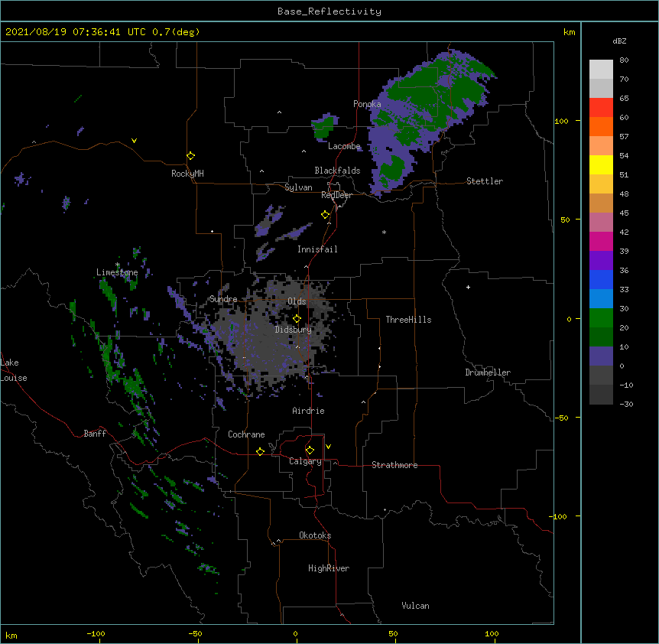Viewport: 659px width, 644px height.
Task: Click the Innisfail city label
Action: point(317,249)
